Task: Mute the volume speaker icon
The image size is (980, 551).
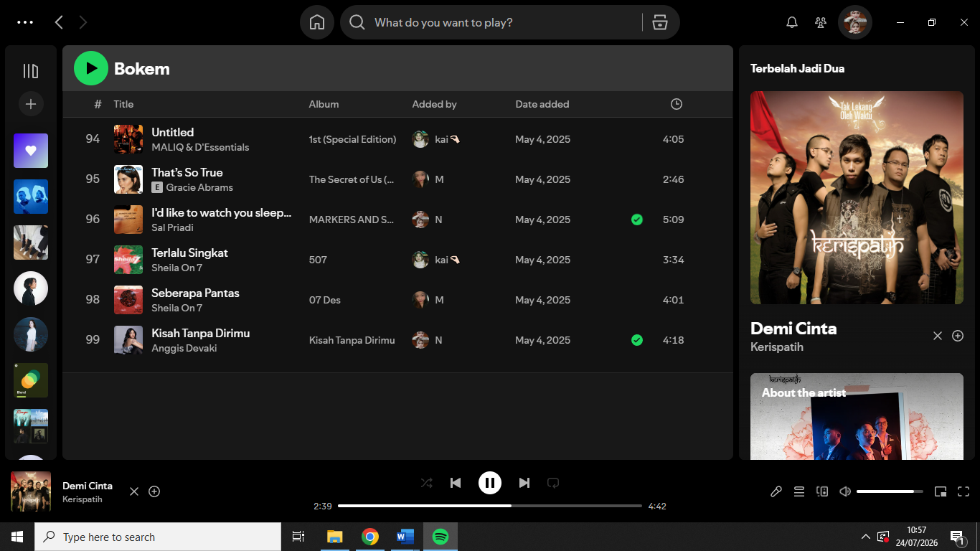Action: [845, 491]
